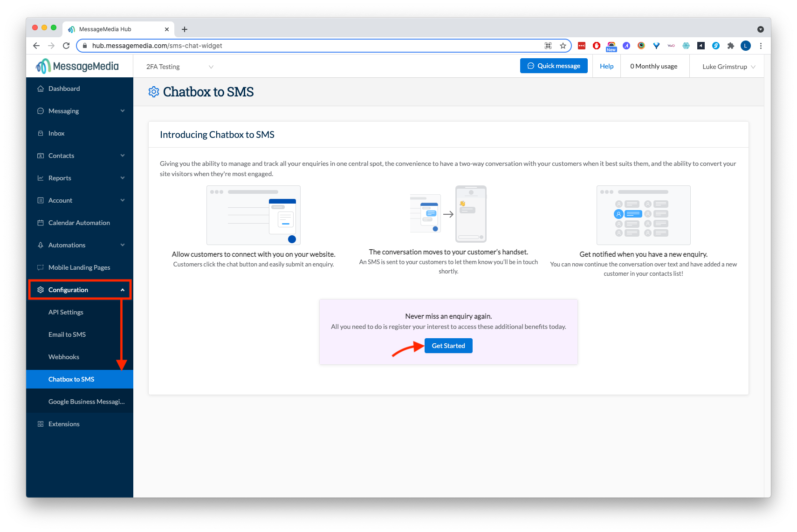Open Mobile Landing Pages via its chat icon
The height and width of the screenshot is (532, 797).
[x=41, y=267]
